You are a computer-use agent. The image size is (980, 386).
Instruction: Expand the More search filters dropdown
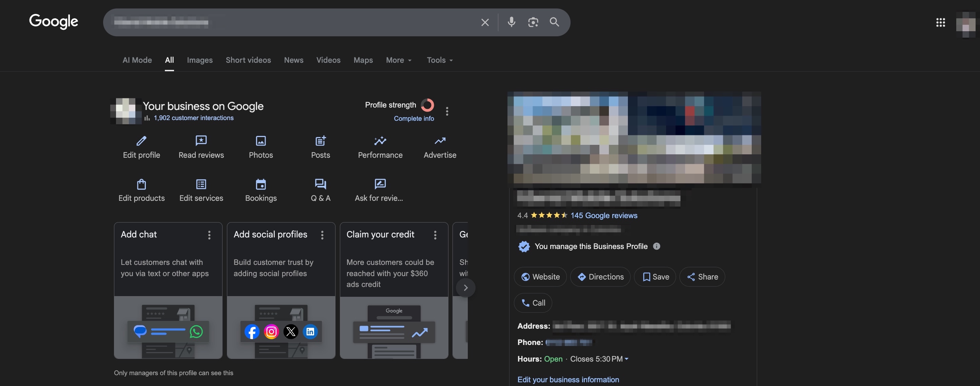point(399,60)
